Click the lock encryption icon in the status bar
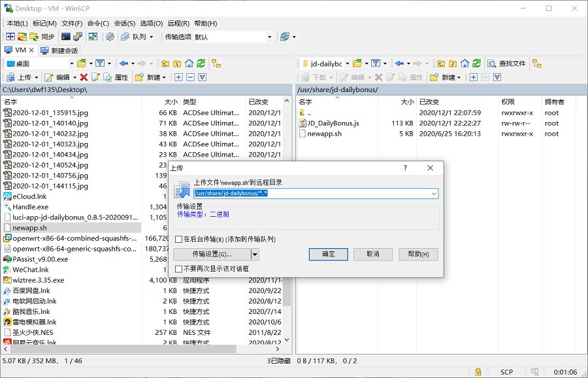This screenshot has height=378, width=588. coord(478,372)
